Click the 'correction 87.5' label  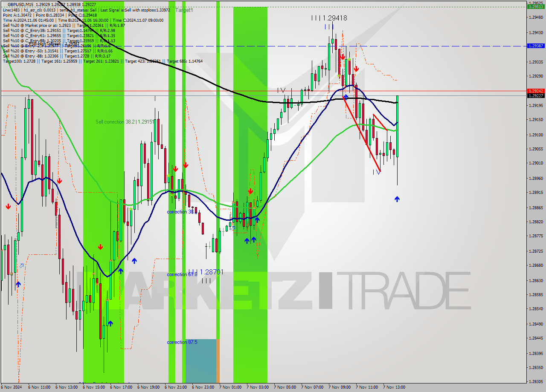coord(182,342)
